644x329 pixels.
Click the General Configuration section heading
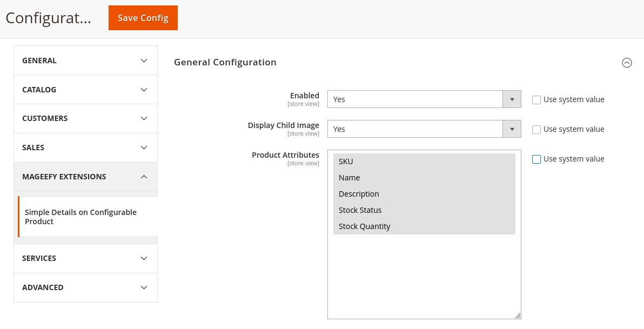225,62
